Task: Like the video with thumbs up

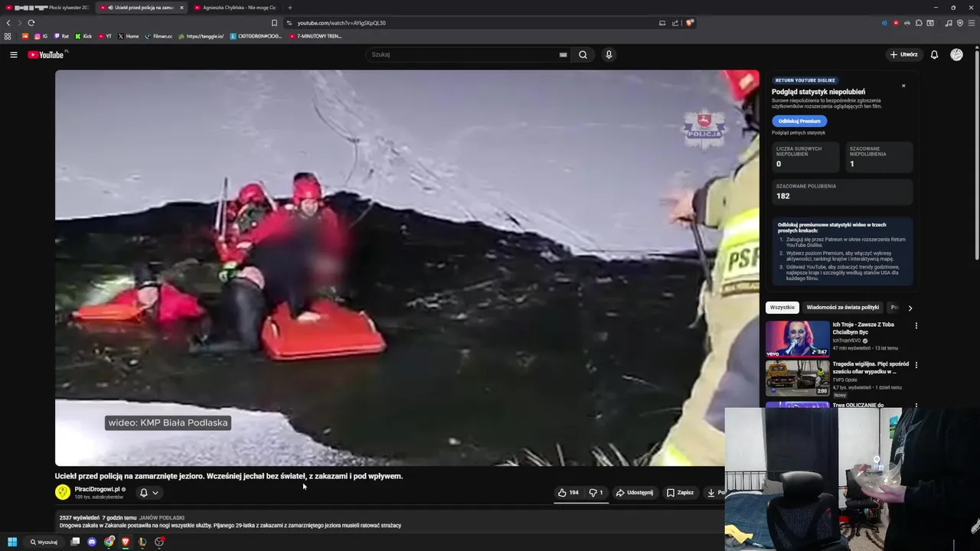Action: (x=568, y=493)
